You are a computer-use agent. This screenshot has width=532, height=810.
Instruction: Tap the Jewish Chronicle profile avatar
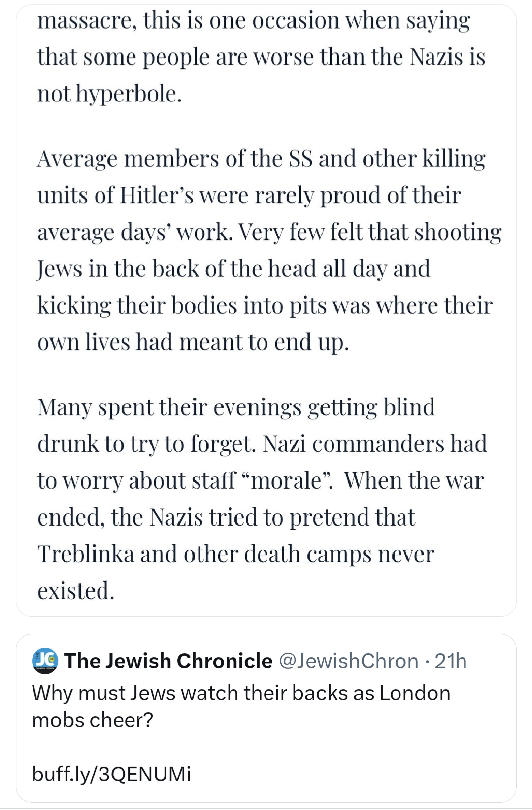pos(45,661)
